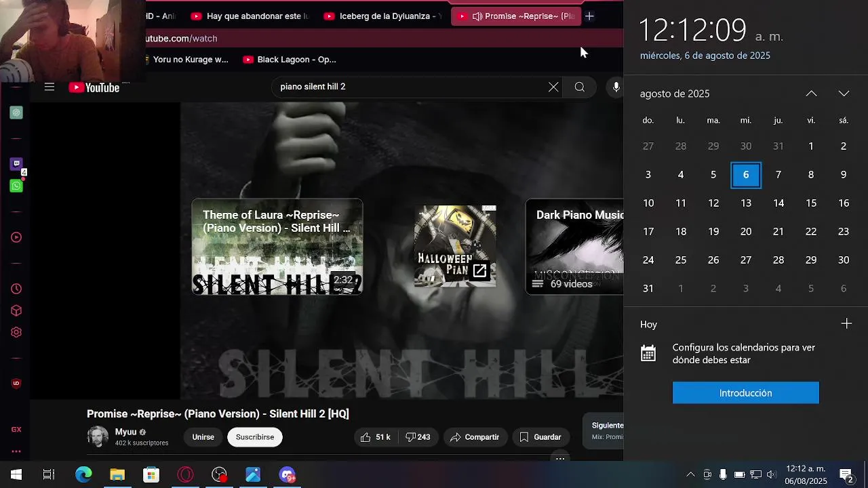Click the YouTube search magnifier button
Image resolution: width=868 pixels, height=488 pixels.
click(x=580, y=87)
